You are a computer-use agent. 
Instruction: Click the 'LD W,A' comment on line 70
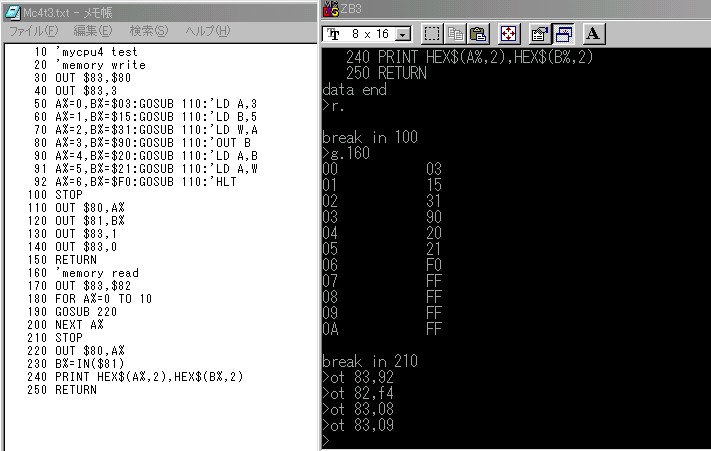tap(233, 130)
